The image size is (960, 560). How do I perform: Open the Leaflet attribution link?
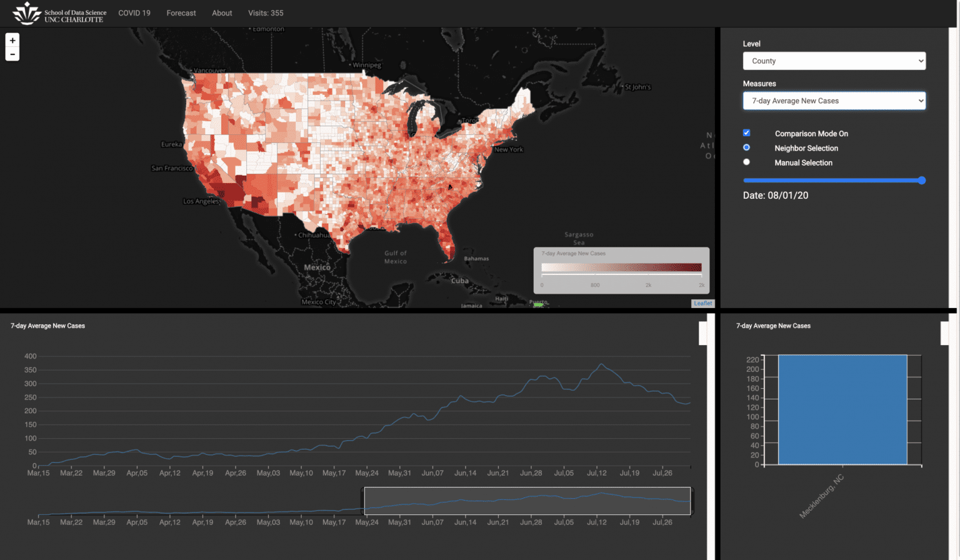[x=702, y=303]
